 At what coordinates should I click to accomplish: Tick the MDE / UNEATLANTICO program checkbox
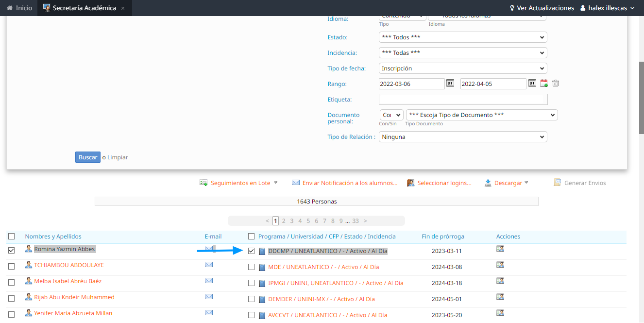coord(251,267)
